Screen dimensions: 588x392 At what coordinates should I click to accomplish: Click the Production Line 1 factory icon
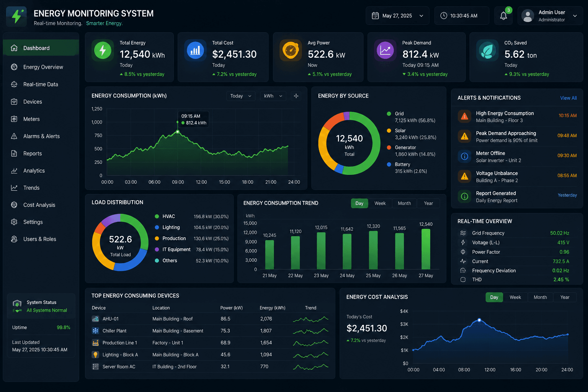click(95, 343)
